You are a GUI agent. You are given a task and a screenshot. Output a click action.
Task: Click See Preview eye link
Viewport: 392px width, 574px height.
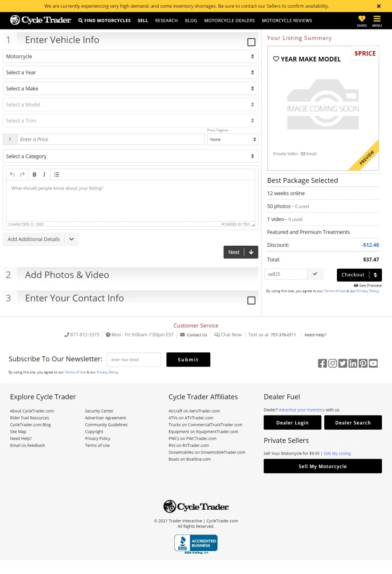click(368, 285)
